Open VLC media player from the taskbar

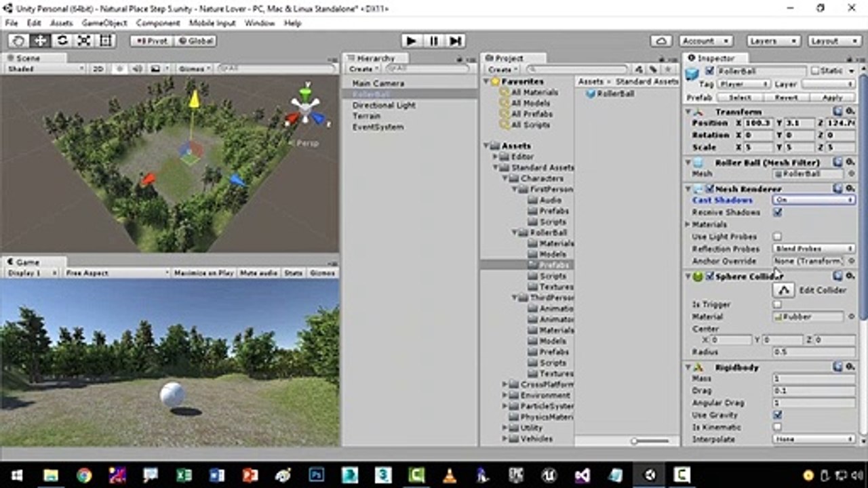point(450,475)
